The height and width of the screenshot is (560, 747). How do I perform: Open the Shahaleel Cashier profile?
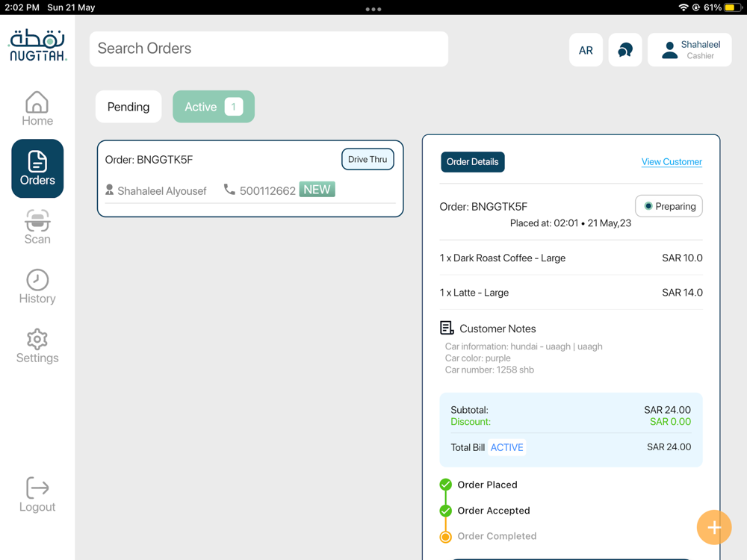pos(689,49)
